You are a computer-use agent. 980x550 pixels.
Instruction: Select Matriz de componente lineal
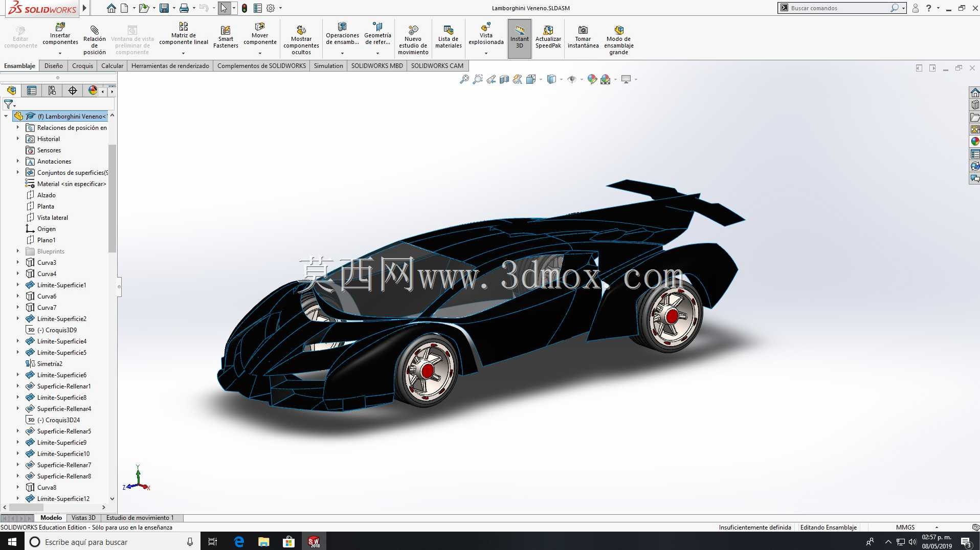[184, 35]
